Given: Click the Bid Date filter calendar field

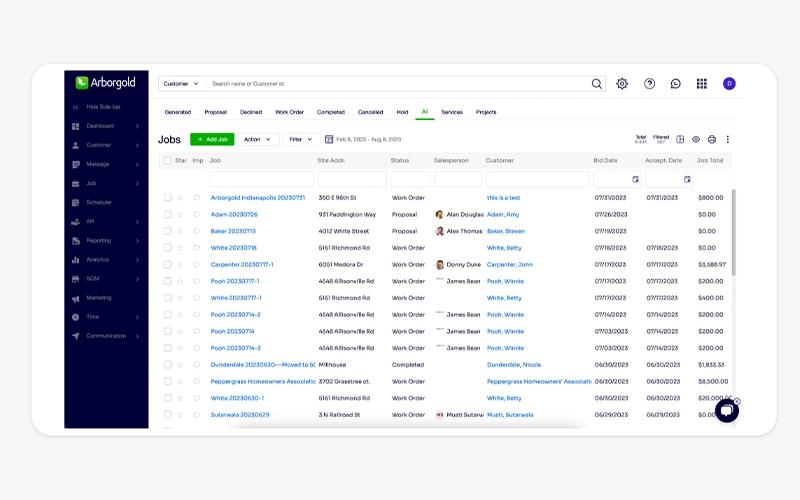Looking at the screenshot, I should coord(617,179).
